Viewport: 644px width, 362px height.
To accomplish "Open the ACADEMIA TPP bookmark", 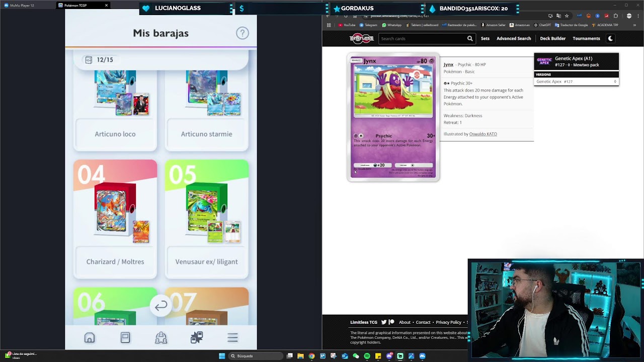I will click(605, 25).
